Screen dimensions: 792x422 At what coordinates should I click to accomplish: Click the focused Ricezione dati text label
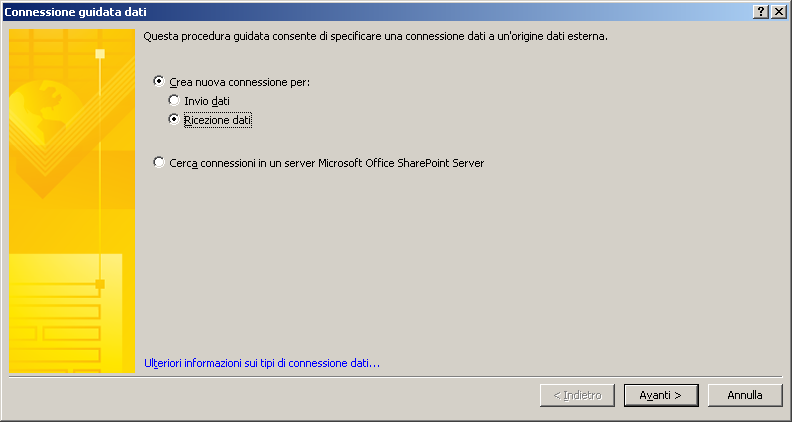tap(218, 120)
